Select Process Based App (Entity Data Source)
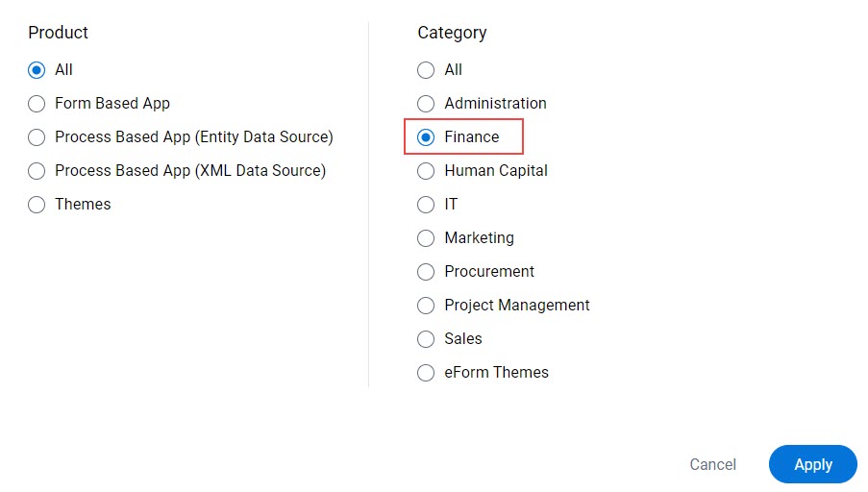This screenshot has height=492, width=868. (37, 137)
